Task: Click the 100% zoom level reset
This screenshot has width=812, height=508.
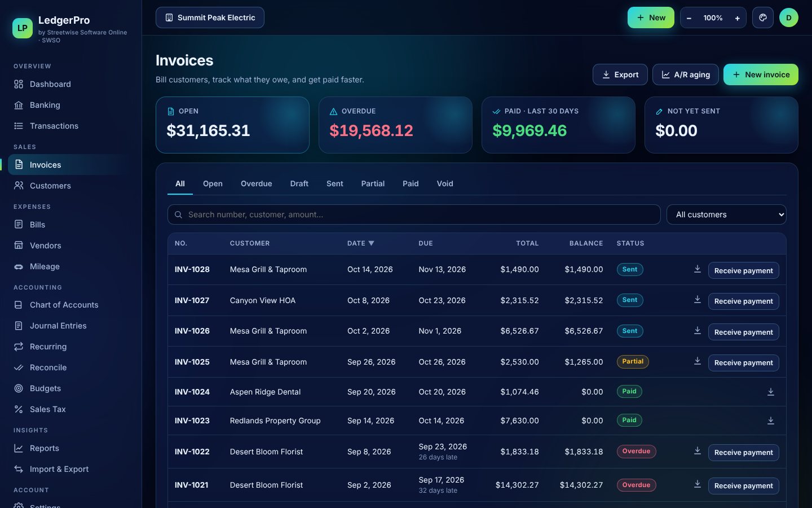Action: coord(713,18)
